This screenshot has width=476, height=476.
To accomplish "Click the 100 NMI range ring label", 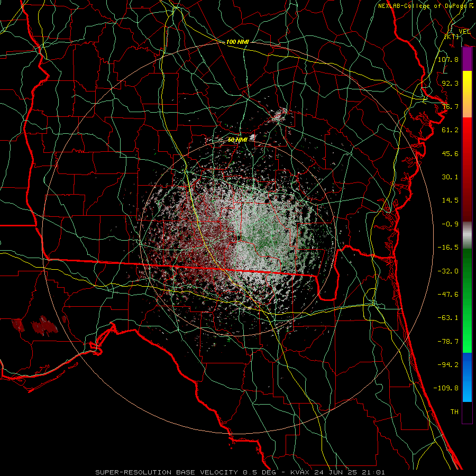I will (x=237, y=42).
